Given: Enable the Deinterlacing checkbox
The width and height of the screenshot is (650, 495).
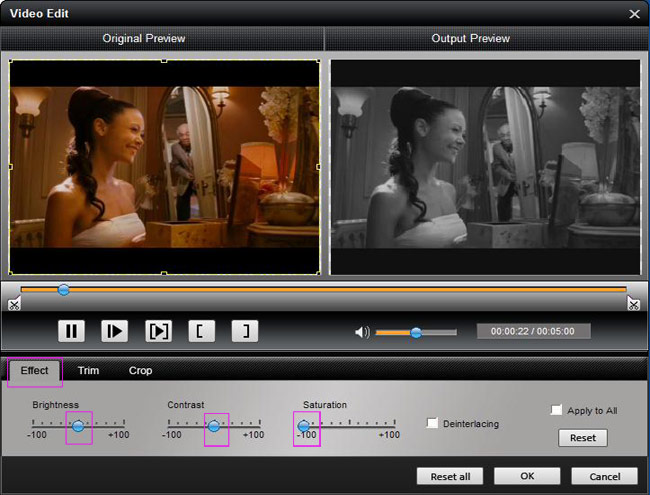Looking at the screenshot, I should tap(432, 424).
